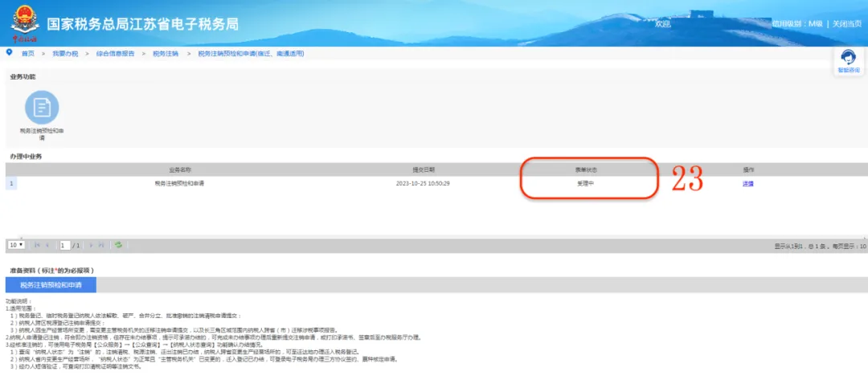Open the 税务注销预检和申请 function icon
868x392 pixels.
42,108
